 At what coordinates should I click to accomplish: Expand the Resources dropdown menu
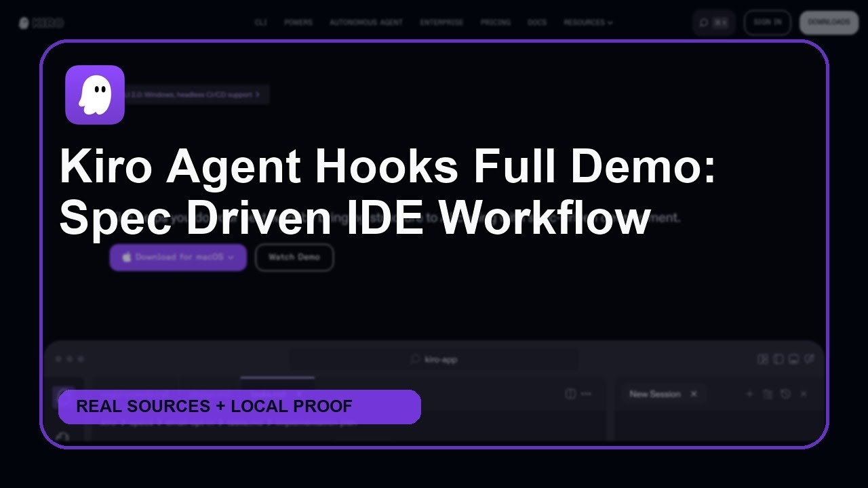(588, 22)
